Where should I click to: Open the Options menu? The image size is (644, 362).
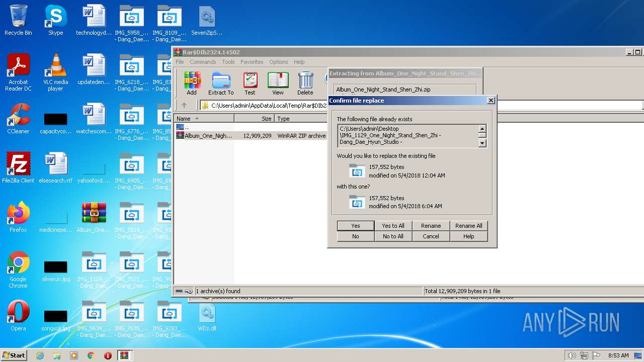pos(278,62)
